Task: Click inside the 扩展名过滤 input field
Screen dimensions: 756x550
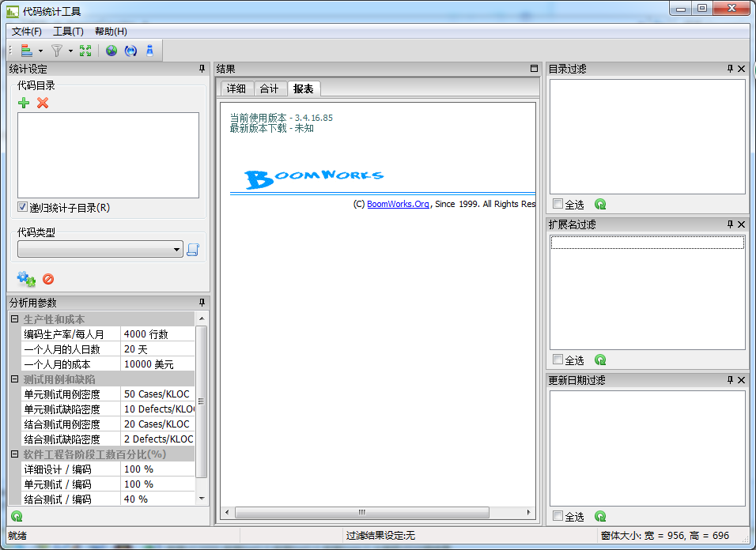Action: click(647, 243)
